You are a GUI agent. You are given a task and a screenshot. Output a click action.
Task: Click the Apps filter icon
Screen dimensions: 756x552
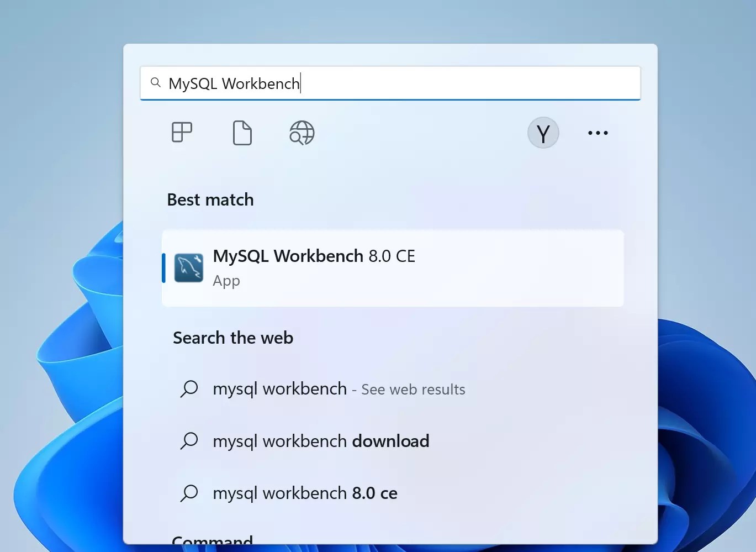click(x=182, y=133)
